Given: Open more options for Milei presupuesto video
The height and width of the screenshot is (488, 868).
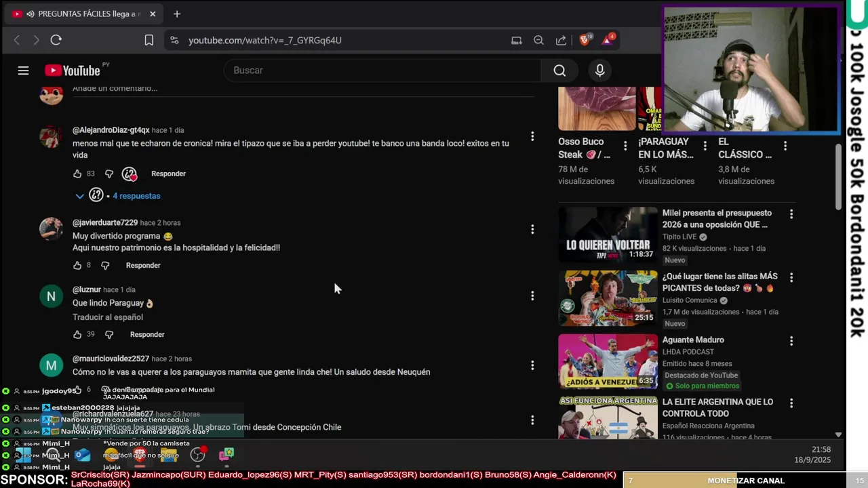Looking at the screenshot, I should (791, 214).
